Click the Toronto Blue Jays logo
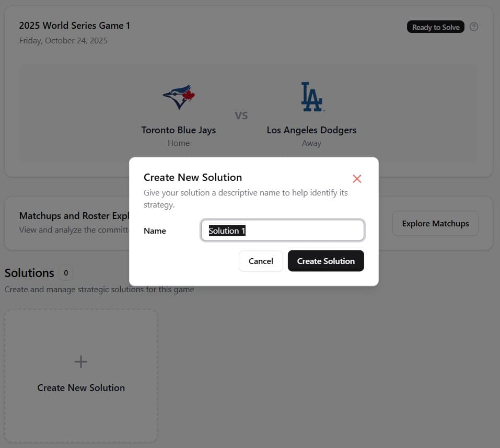This screenshot has width=500, height=448. tap(179, 97)
